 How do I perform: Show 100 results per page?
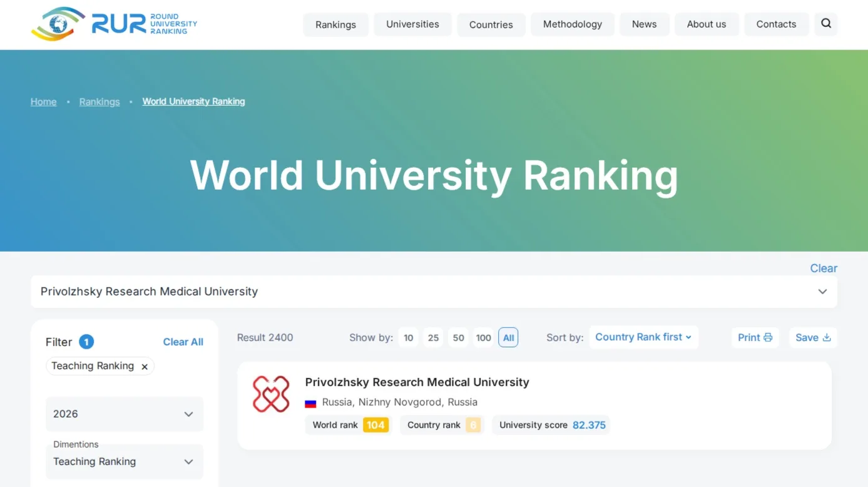click(483, 337)
